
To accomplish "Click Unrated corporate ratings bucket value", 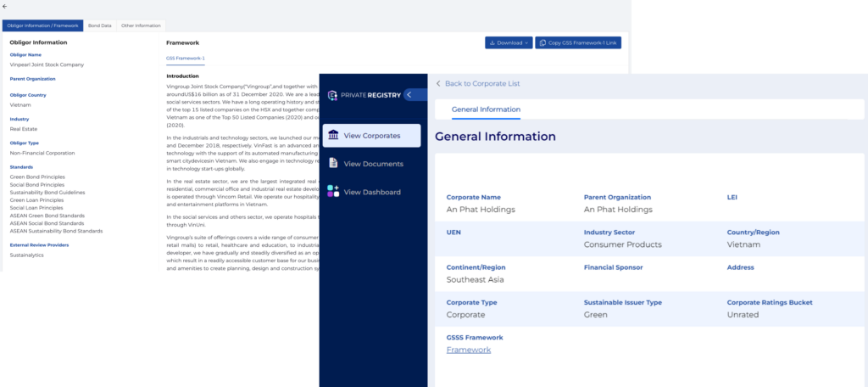I will pos(743,314).
